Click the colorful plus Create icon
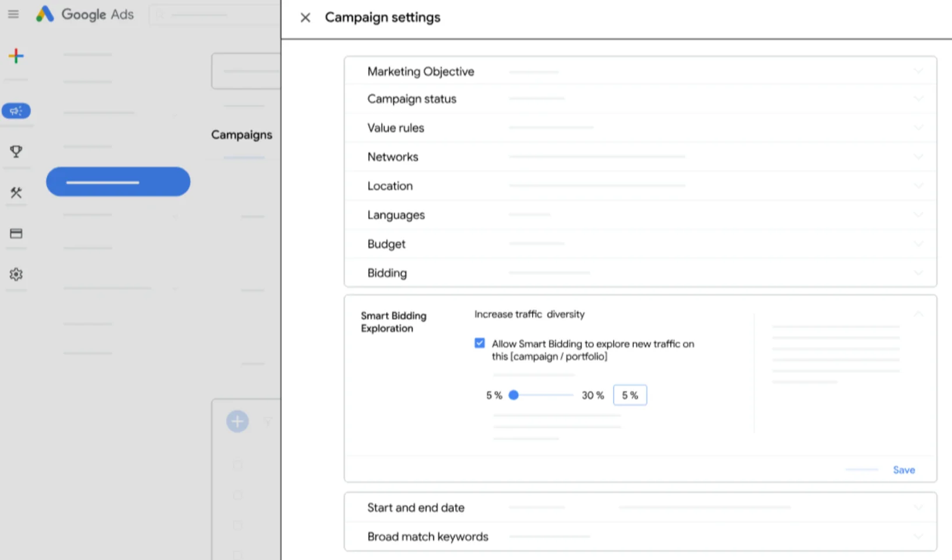The image size is (952, 560). click(16, 56)
